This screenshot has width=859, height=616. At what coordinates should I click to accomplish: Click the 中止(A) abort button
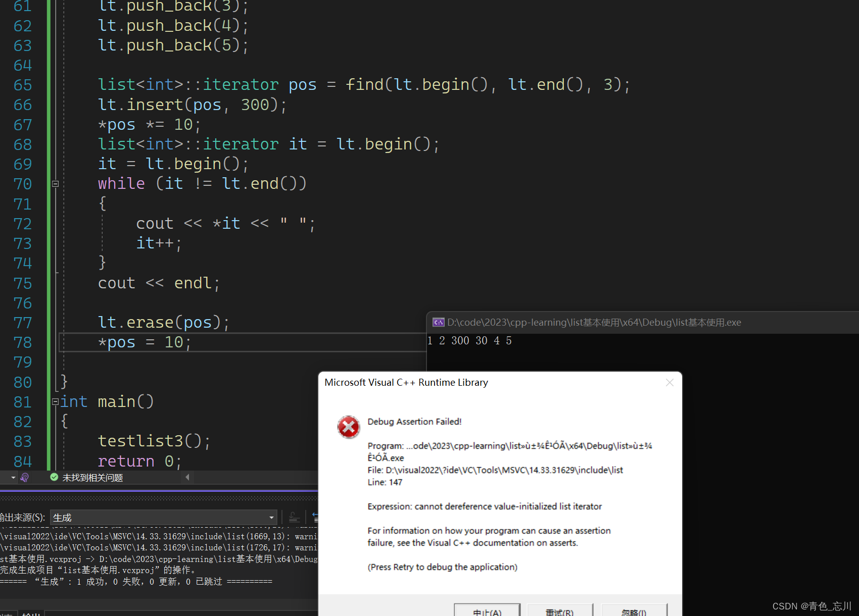coord(487,609)
